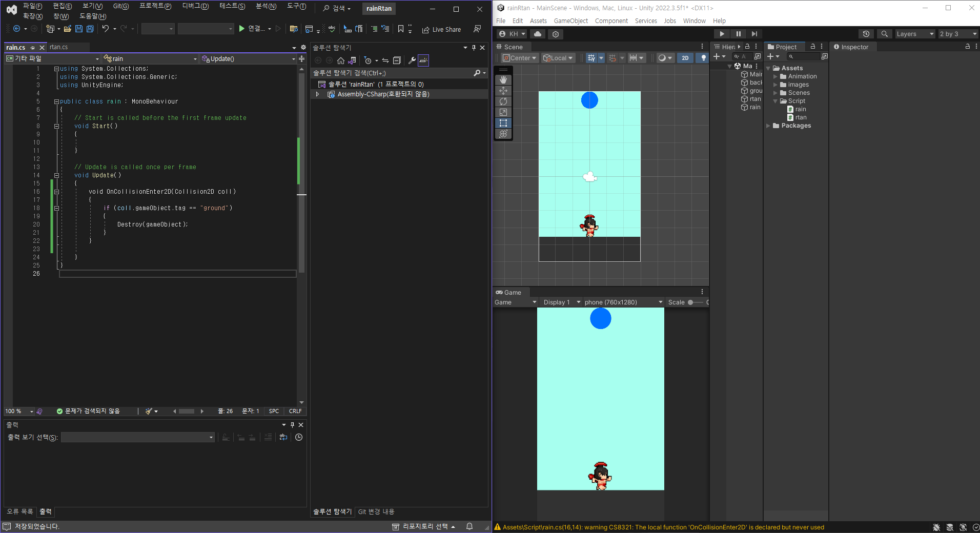
Task: Toggle Project panel lock
Action: coord(813,47)
